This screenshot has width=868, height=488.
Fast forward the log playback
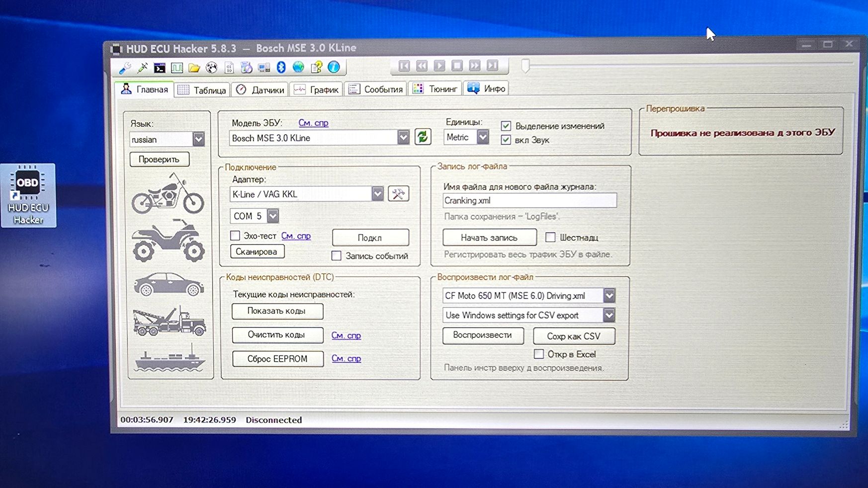coord(475,66)
